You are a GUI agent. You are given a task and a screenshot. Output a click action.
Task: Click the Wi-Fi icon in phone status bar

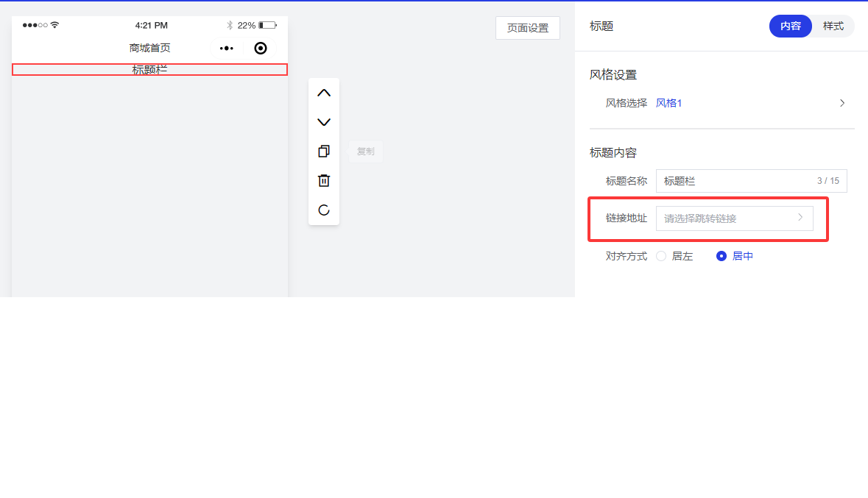coord(54,25)
